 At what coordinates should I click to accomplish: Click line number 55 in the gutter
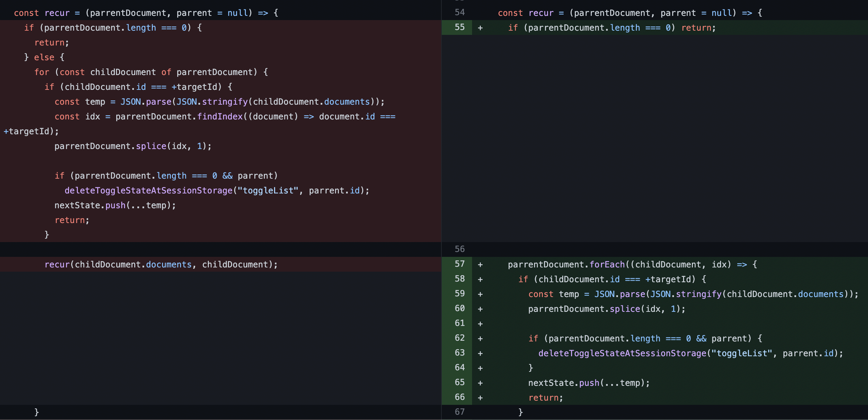459,27
